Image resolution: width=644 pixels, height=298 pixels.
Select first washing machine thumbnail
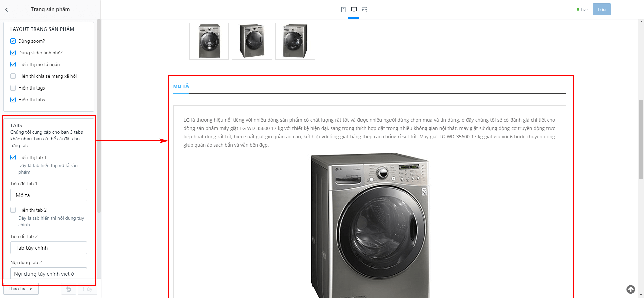pos(209,41)
